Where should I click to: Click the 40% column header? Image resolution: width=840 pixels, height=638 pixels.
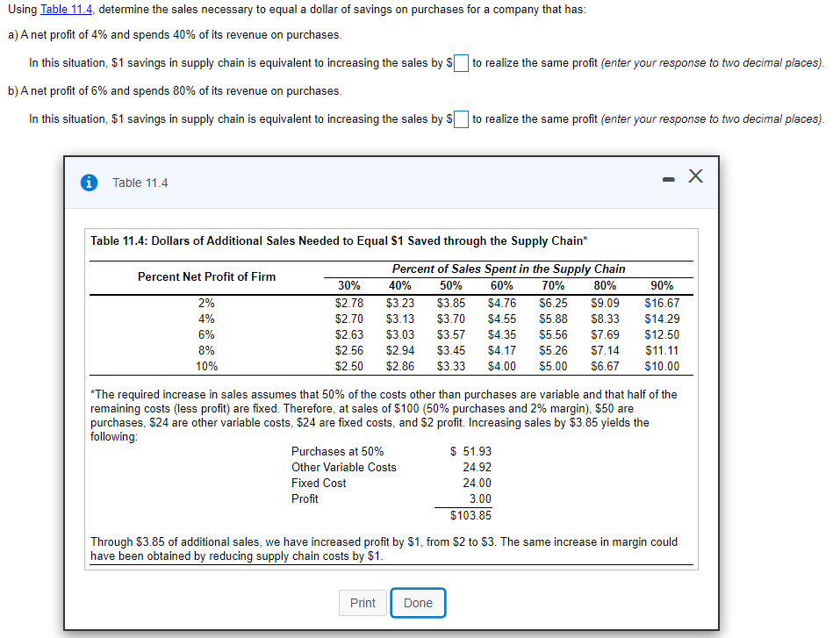pyautogui.click(x=399, y=285)
